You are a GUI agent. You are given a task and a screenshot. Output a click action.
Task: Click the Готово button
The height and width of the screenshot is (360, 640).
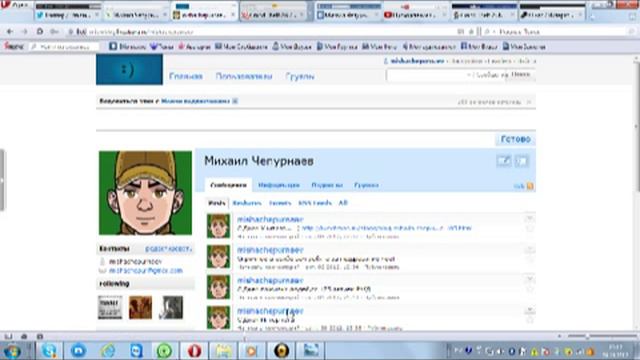[x=516, y=139]
